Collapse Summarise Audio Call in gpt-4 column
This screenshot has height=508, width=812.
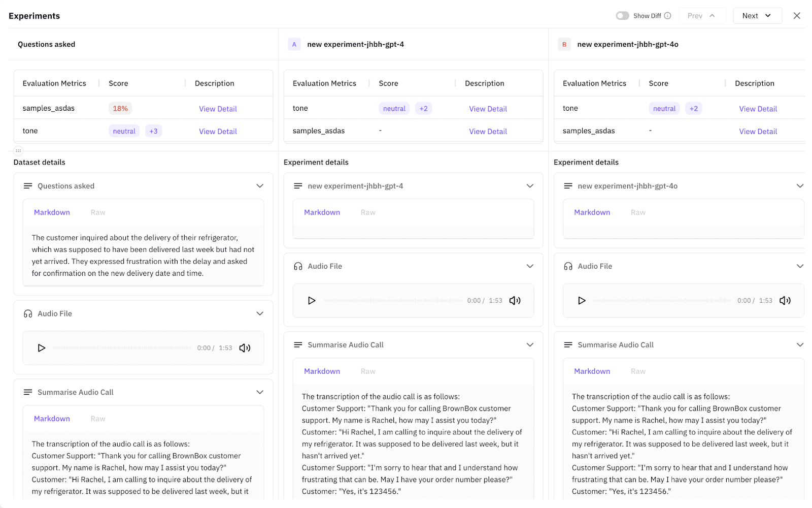pos(530,345)
